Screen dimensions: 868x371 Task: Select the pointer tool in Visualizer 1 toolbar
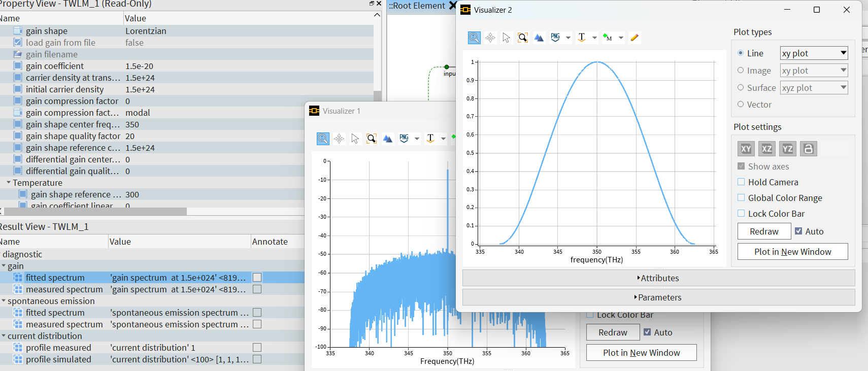coord(355,139)
